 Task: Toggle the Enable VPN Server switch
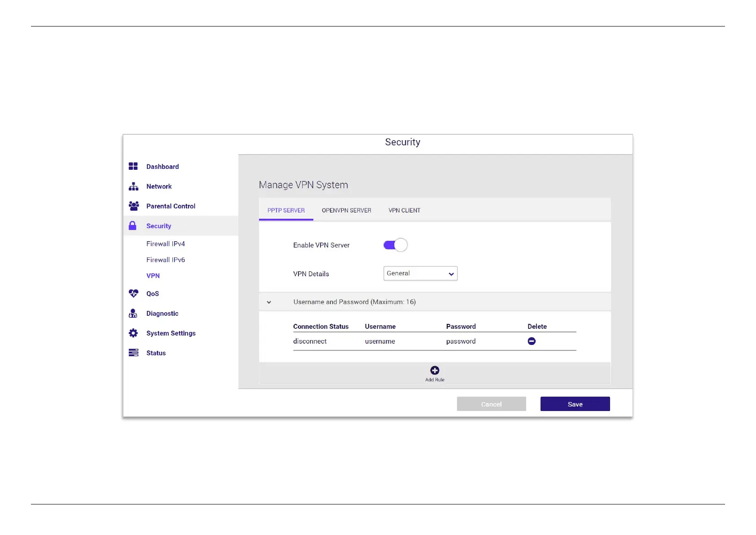pos(396,245)
